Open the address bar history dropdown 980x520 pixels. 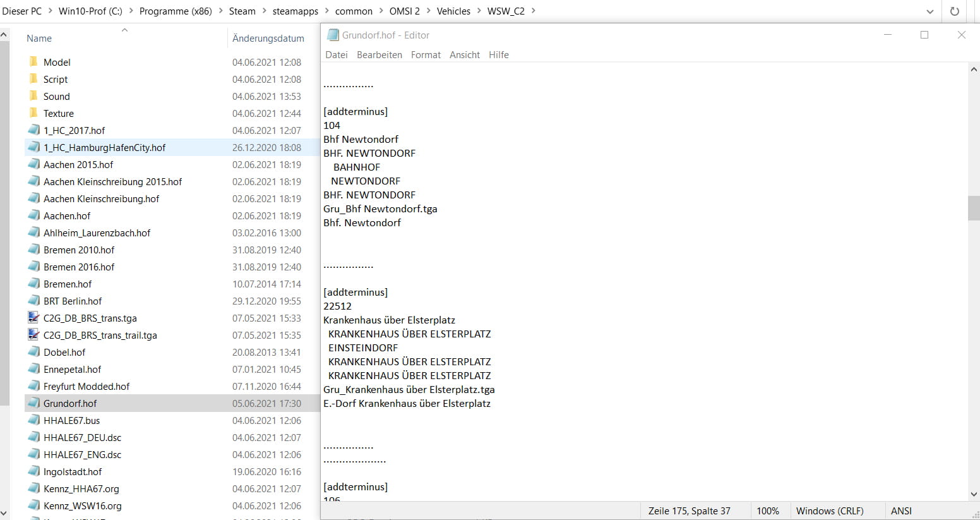tap(929, 11)
